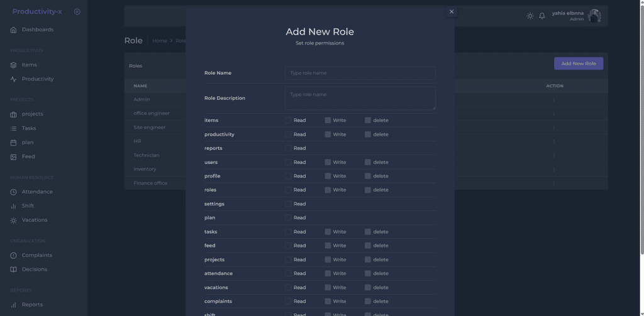644x316 pixels.
Task: Click the Dashboards home icon in sidebar
Action: click(14, 30)
